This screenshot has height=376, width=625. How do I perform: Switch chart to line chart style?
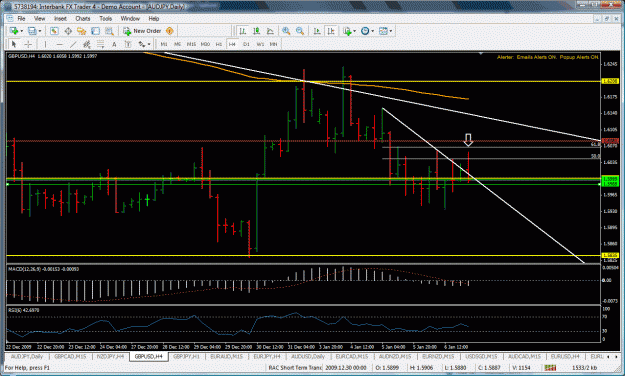tap(270, 31)
